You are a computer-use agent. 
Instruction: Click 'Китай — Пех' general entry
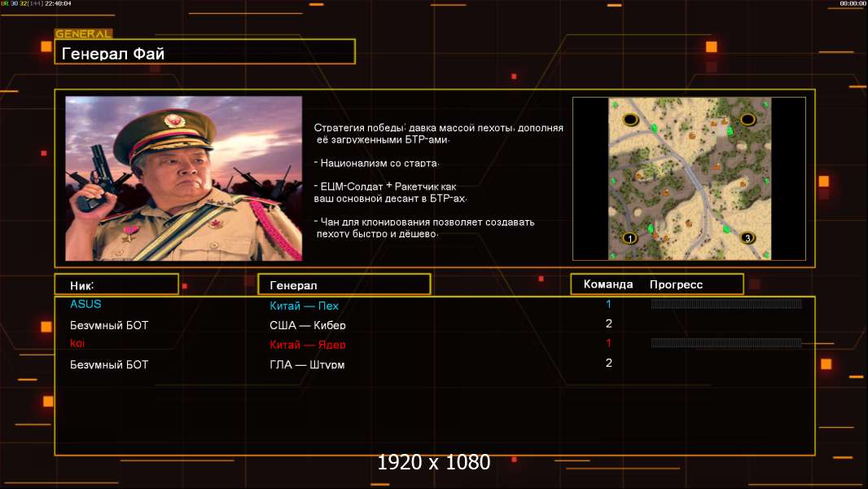pos(304,306)
